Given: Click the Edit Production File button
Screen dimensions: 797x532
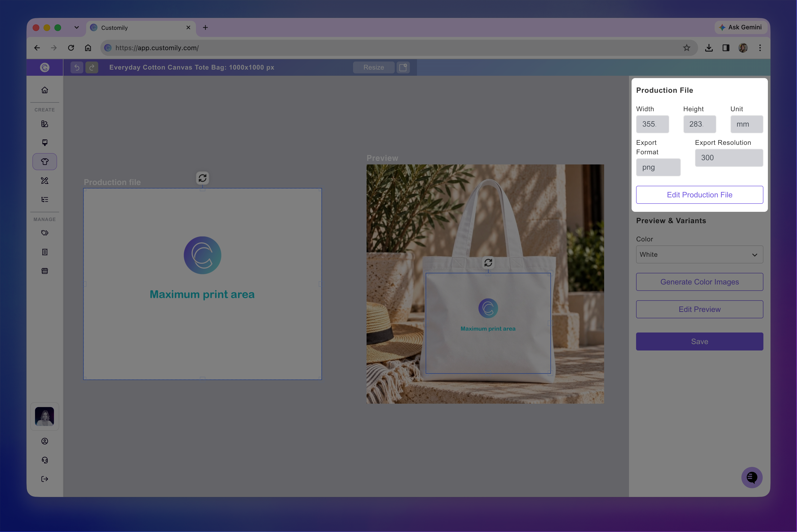Looking at the screenshot, I should pyautogui.click(x=700, y=195).
